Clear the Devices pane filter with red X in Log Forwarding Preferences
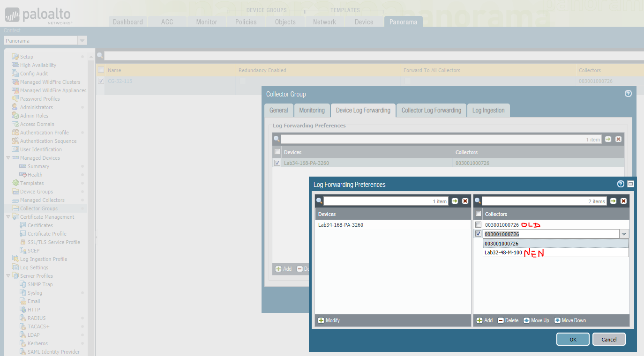Viewport: 644px width, 356px height. tap(465, 201)
